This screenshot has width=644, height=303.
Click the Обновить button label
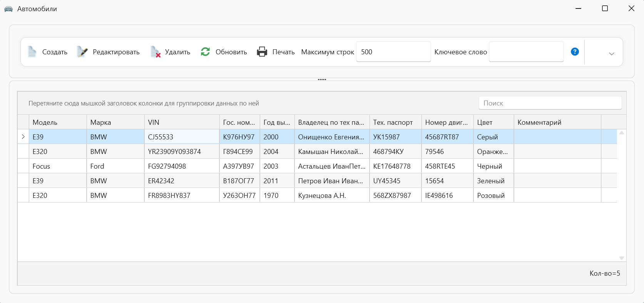click(231, 52)
